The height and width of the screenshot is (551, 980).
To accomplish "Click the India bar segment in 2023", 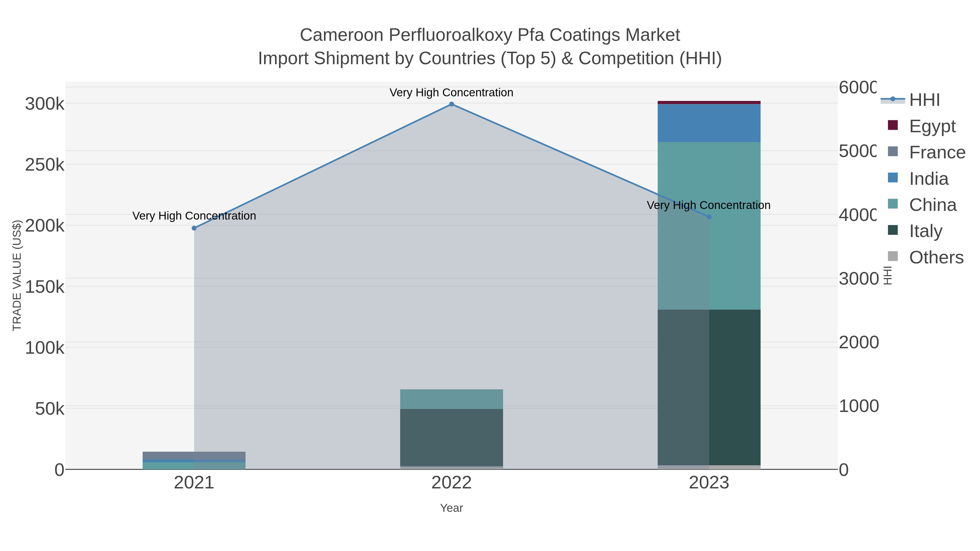I will [x=709, y=123].
